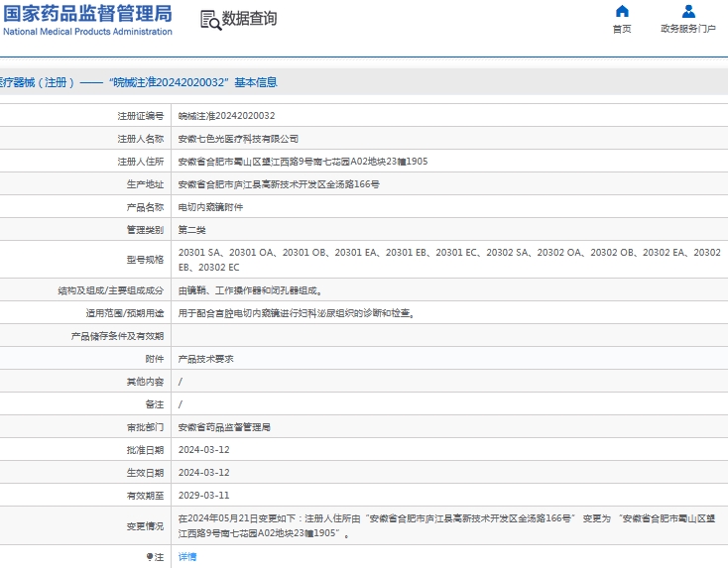Open the 详情 link
This screenshot has height=568, width=728.
click(x=187, y=556)
